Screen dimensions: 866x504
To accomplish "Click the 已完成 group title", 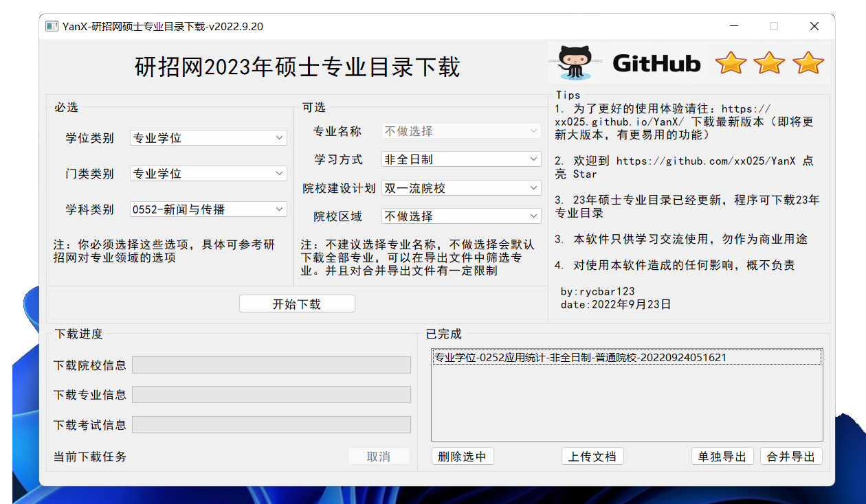I will point(444,334).
